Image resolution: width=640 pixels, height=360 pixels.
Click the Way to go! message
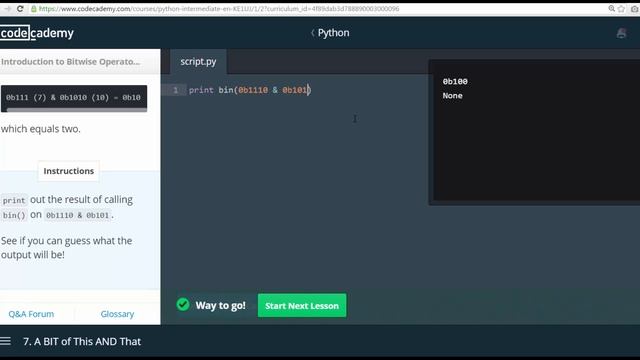(x=220, y=305)
